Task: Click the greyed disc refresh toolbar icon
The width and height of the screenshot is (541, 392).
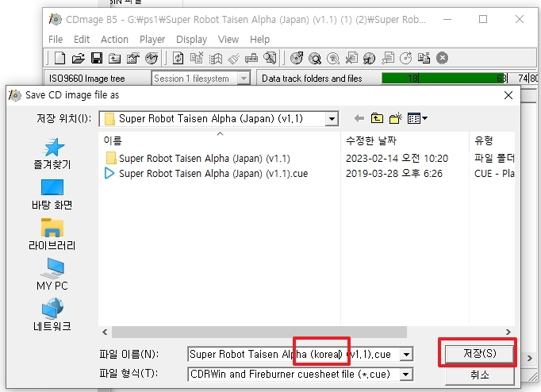Action: [406, 58]
